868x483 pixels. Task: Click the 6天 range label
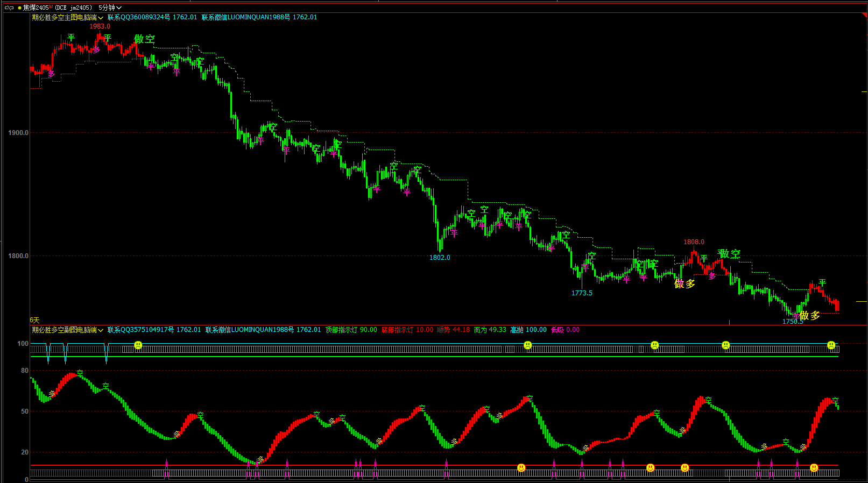[x=34, y=320]
